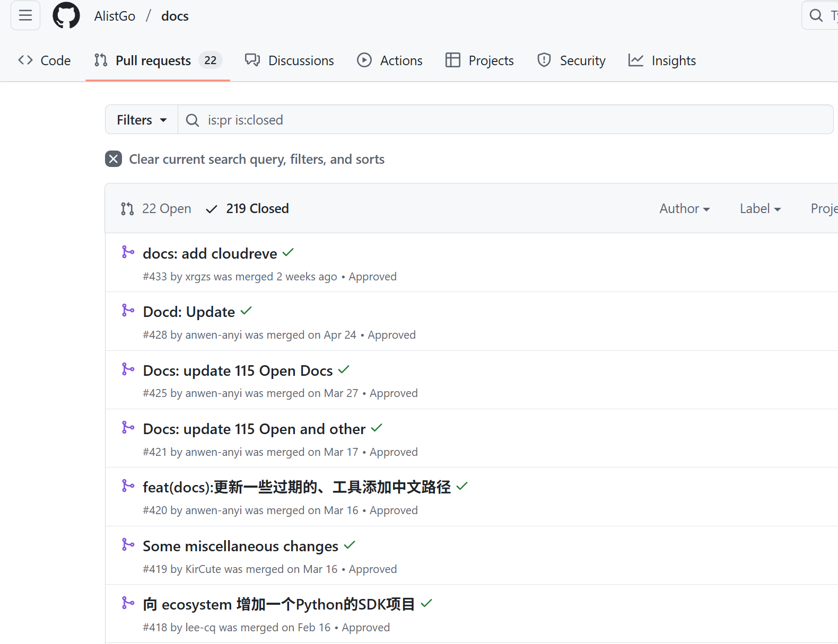838x644 pixels.
Task: Open pull request Docs: update 115 Open Docs
Action: click(x=238, y=370)
